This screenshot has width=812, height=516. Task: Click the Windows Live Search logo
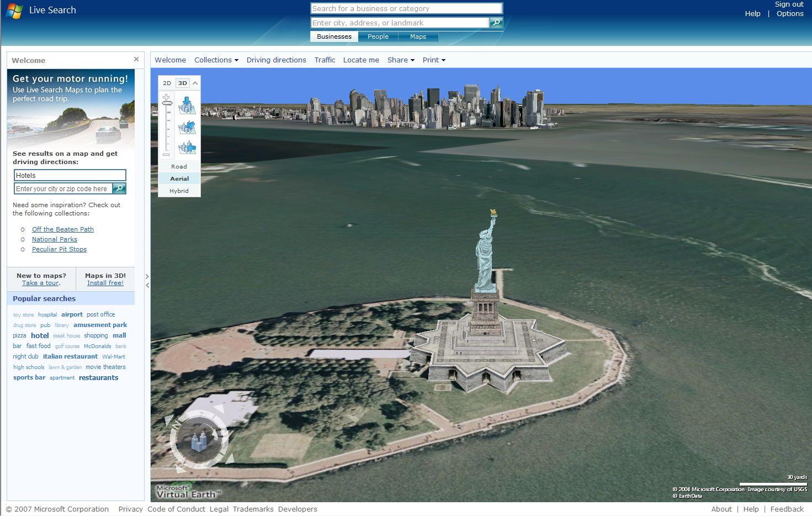tap(14, 10)
